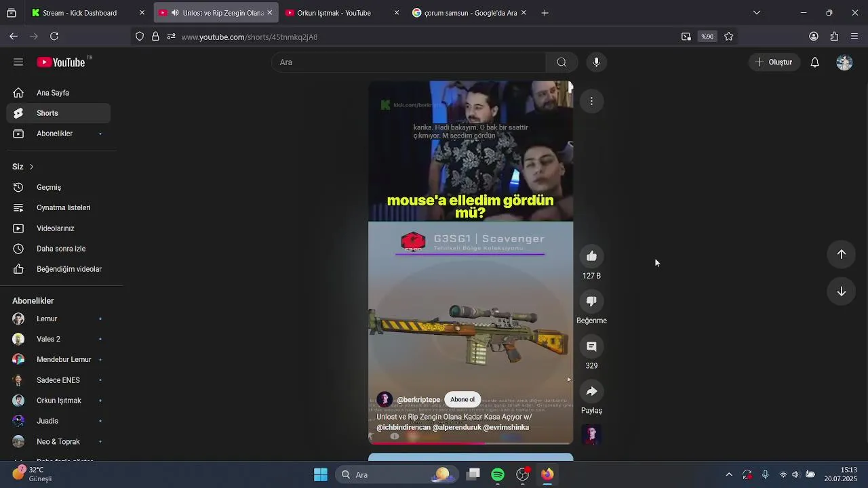Open the Neo & Toprak channel
868x488 pixels.
point(58,442)
